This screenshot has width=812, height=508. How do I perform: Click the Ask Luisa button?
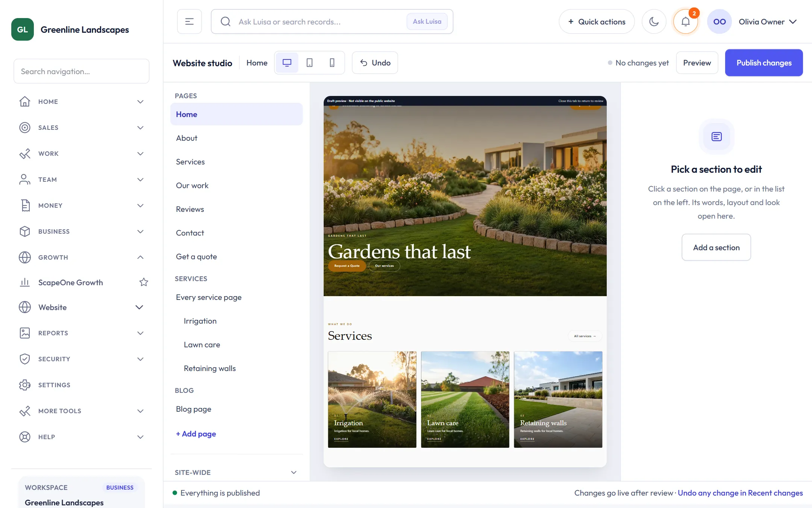427,21
